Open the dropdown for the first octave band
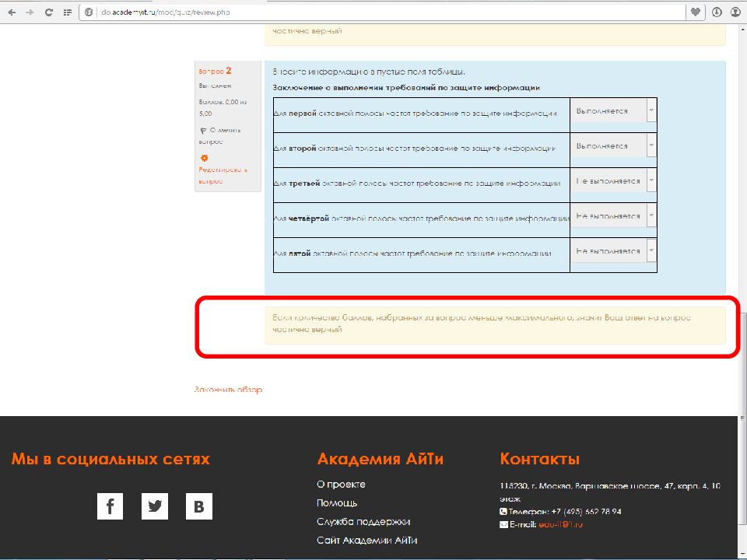Image resolution: width=747 pixels, height=560 pixels. (x=651, y=110)
